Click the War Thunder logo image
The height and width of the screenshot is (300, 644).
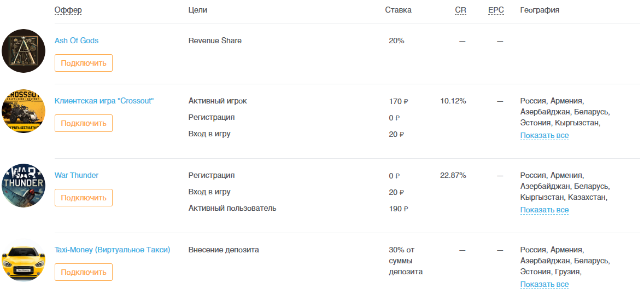(x=24, y=186)
